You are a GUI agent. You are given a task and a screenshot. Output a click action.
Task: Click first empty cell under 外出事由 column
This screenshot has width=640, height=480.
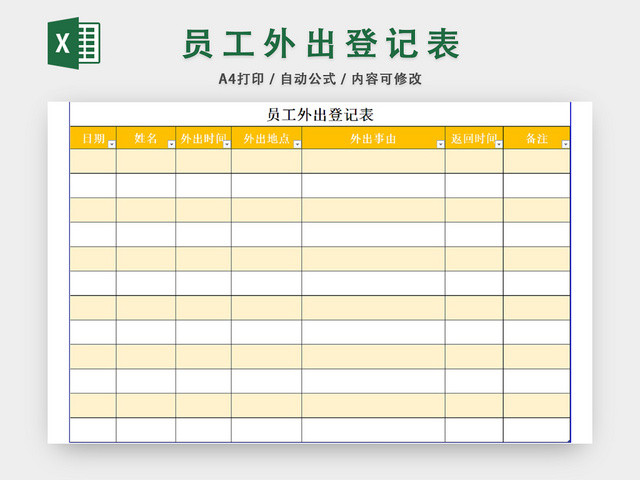point(373,161)
